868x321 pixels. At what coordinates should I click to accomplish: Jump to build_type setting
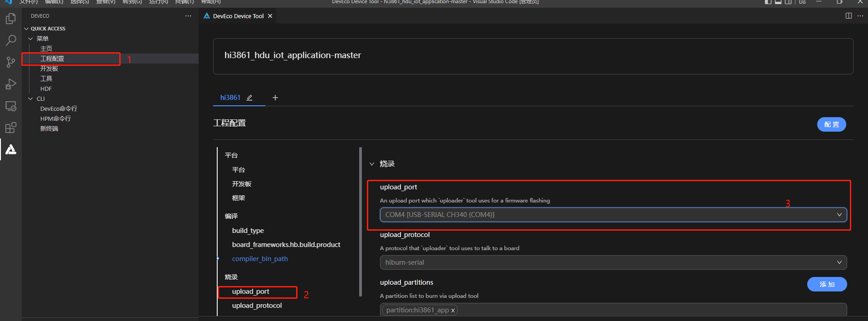(x=248, y=231)
